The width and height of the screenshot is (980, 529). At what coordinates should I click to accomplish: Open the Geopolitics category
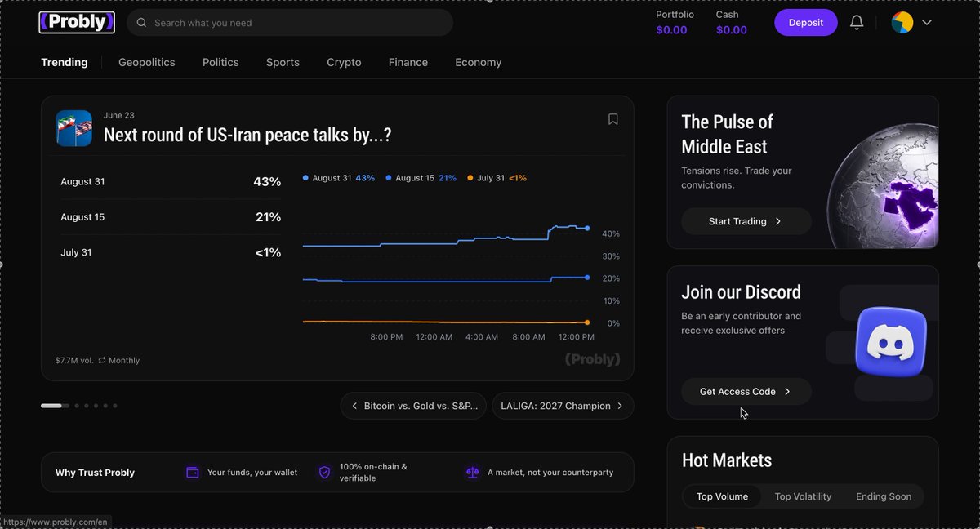coord(147,62)
